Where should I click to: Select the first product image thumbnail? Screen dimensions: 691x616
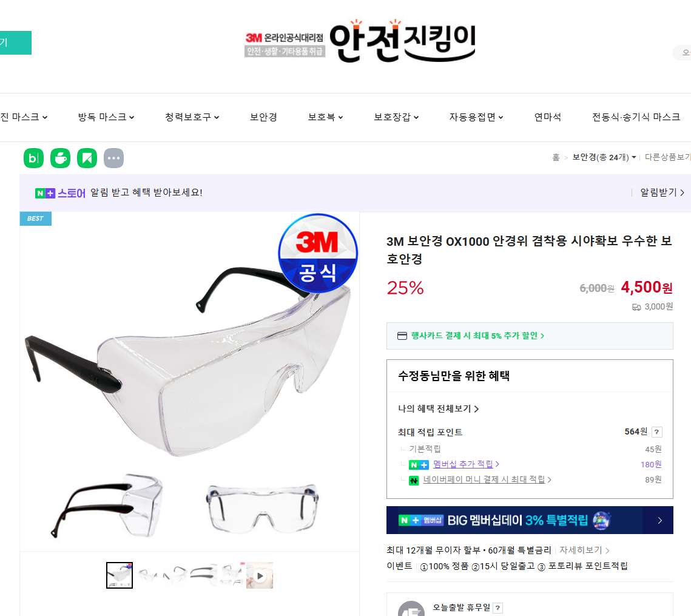click(x=120, y=575)
